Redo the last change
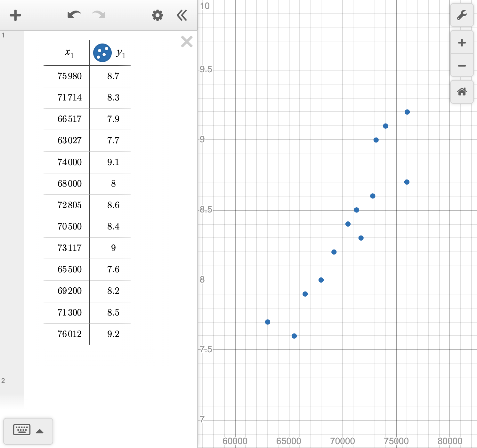477x448 pixels. click(98, 15)
